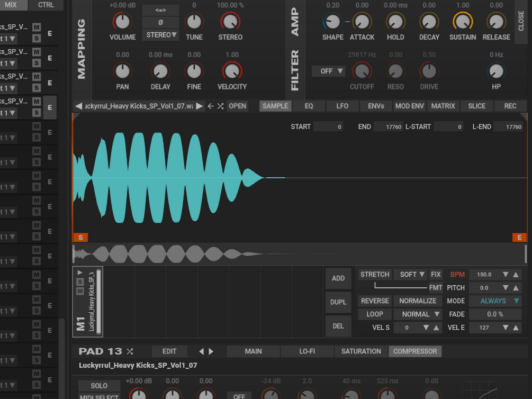Decrease PITCH with down arrow

506,288
